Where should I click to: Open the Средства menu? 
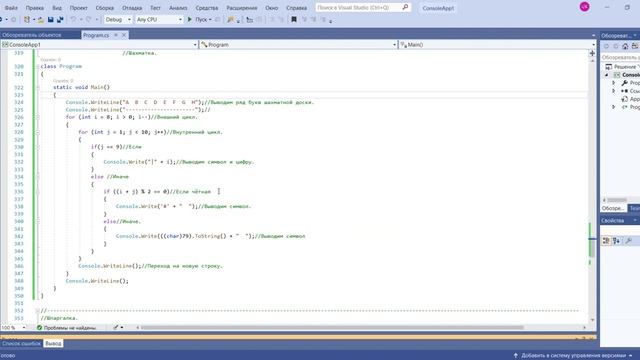pos(207,8)
